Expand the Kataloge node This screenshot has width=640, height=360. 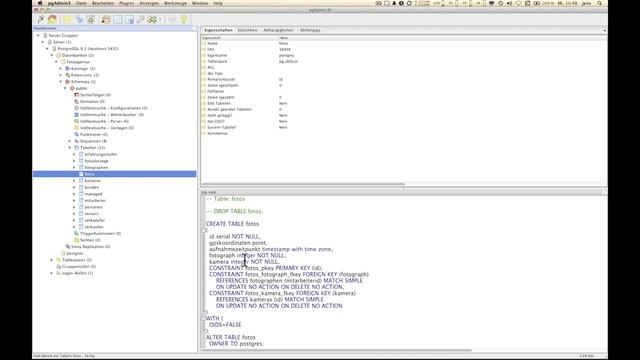click(x=61, y=69)
